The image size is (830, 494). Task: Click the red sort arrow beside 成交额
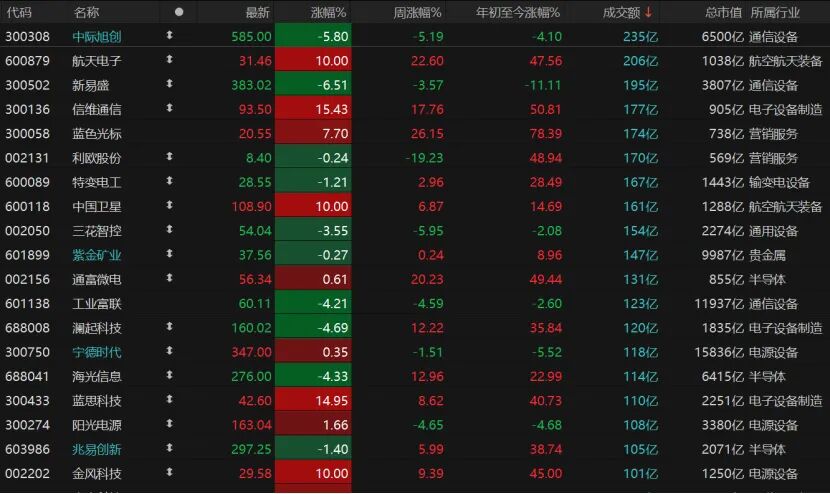pos(649,12)
